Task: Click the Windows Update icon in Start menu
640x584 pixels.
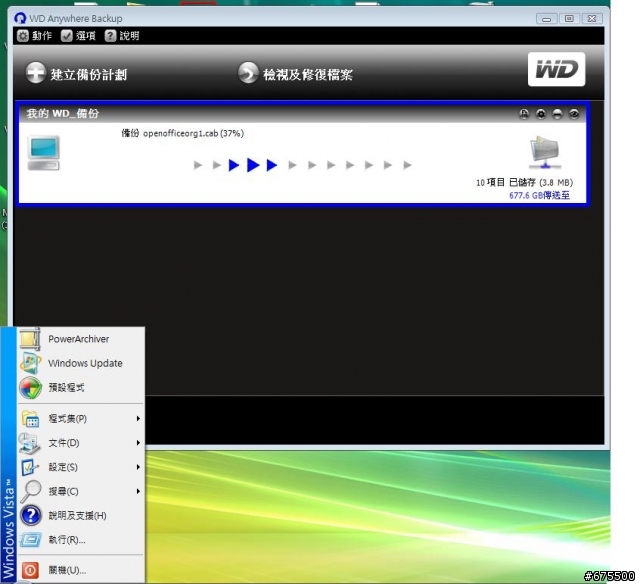Action: [x=30, y=363]
